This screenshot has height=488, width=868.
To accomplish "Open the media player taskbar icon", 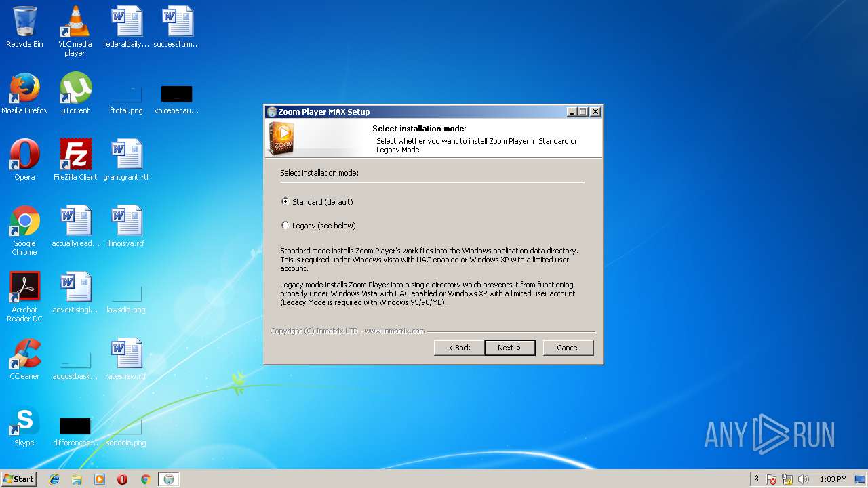I will [100, 479].
